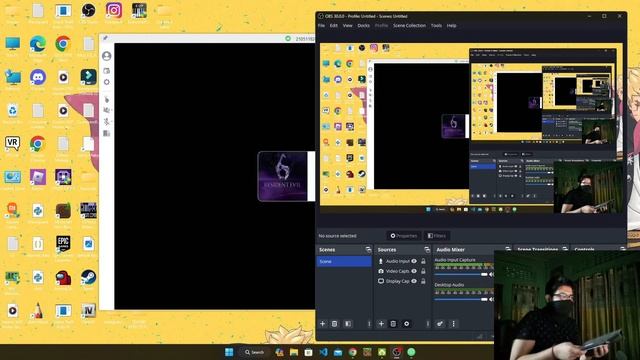
Task: Open the profile avatar icon in white sidebar
Action: (107, 56)
